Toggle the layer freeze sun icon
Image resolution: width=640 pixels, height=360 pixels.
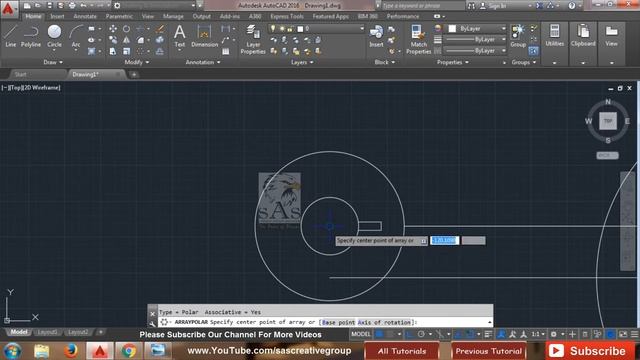(x=282, y=29)
